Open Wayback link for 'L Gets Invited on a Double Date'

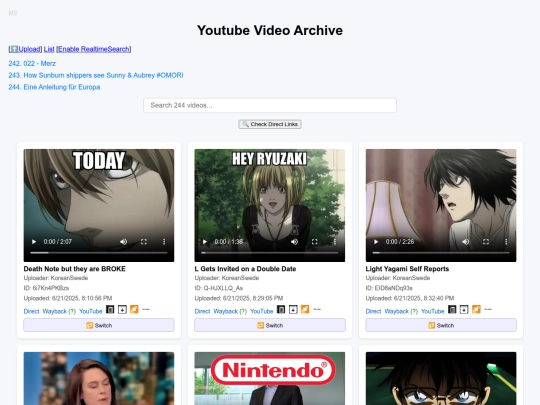tap(225, 311)
